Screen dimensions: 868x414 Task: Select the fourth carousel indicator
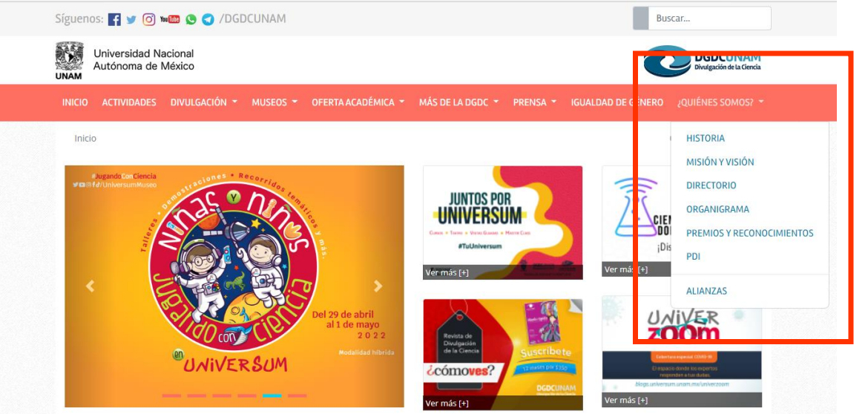pyautogui.click(x=247, y=395)
